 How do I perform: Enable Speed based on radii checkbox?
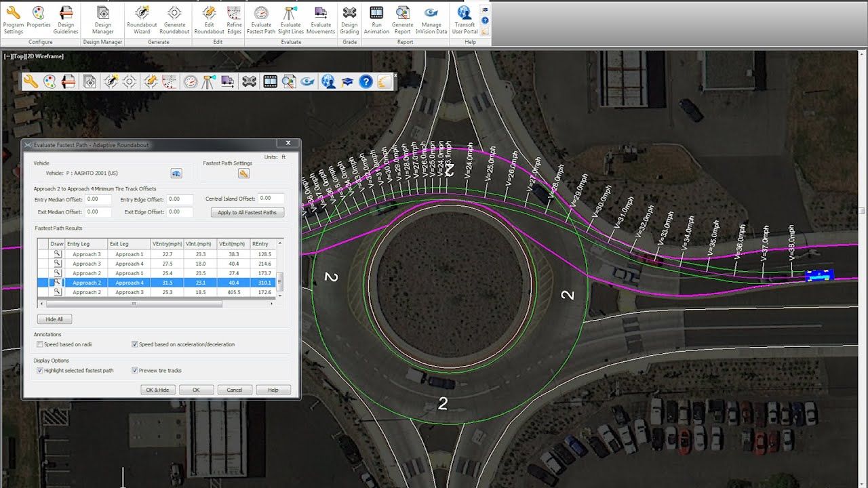pyautogui.click(x=40, y=344)
